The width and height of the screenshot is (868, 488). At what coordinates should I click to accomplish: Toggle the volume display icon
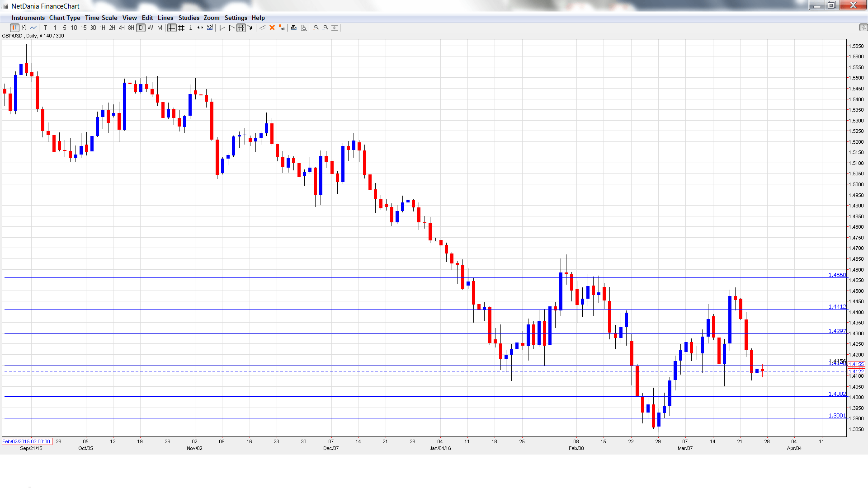click(x=210, y=28)
